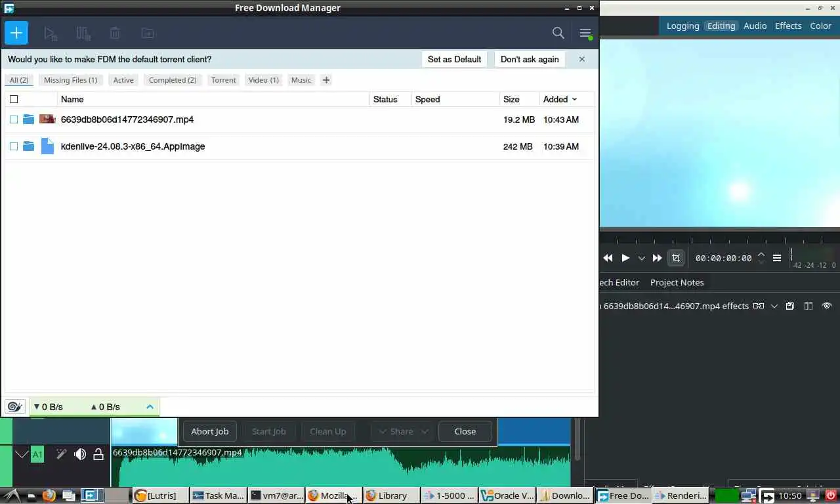Image resolution: width=840 pixels, height=504 pixels.
Task: Click Close in rendering dialog
Action: click(465, 431)
